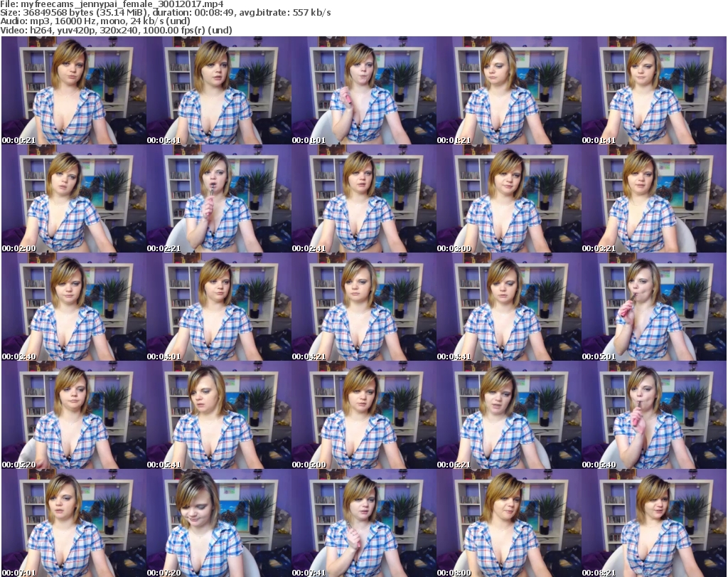Select the Video line reading h264, yuv420p

pos(116,30)
